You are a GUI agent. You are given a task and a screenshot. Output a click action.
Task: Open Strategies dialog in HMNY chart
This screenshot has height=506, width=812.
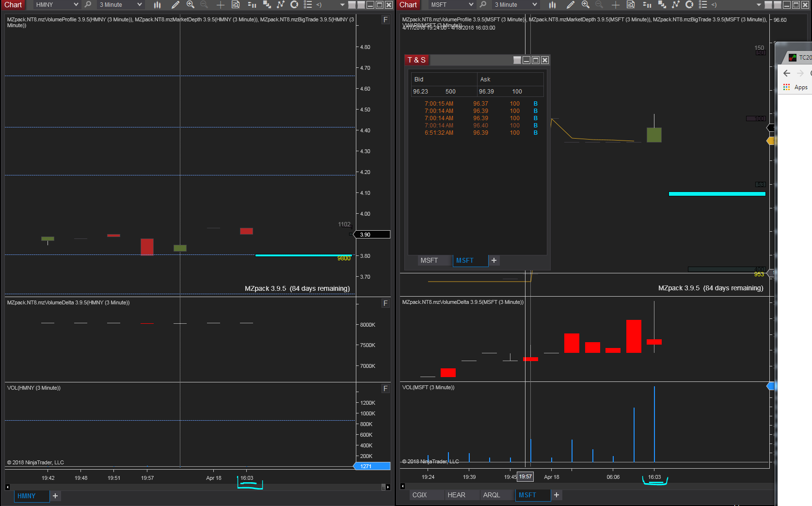click(x=294, y=4)
